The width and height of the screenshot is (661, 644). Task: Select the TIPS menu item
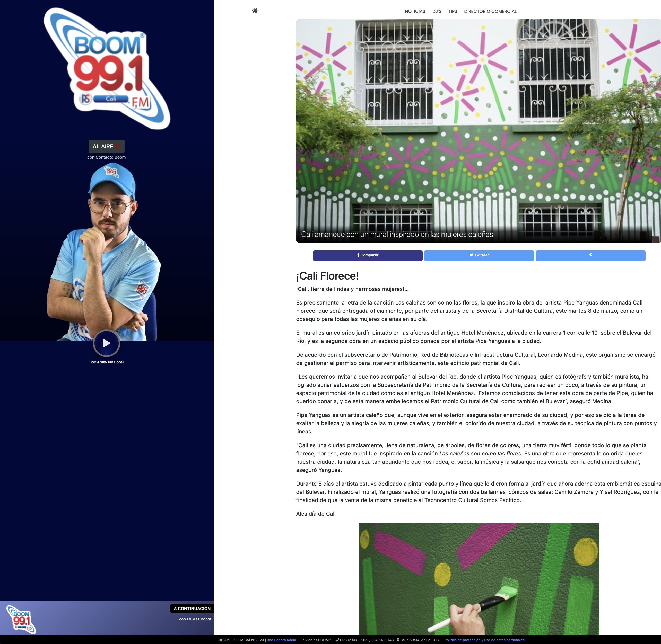click(453, 11)
